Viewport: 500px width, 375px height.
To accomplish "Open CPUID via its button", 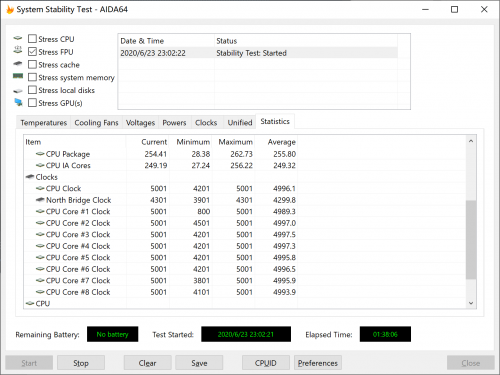I will [x=266, y=363].
